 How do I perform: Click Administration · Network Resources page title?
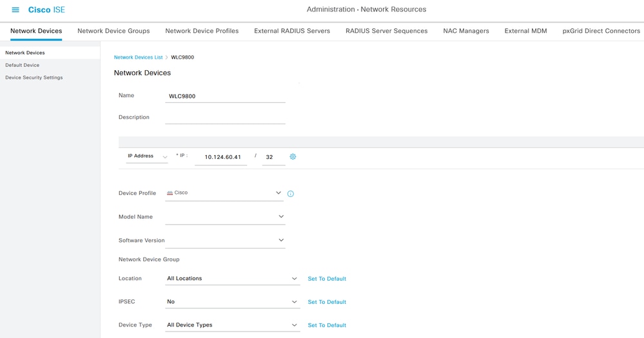click(x=366, y=10)
